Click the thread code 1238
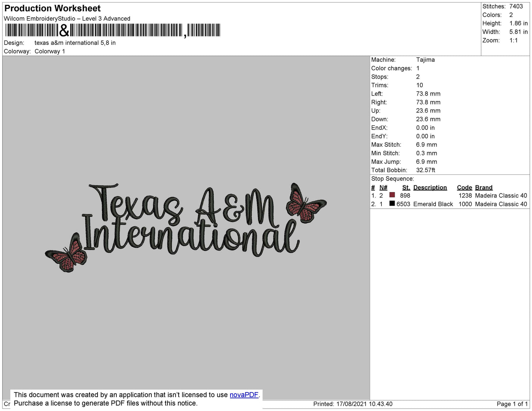The image size is (532, 411). point(465,195)
